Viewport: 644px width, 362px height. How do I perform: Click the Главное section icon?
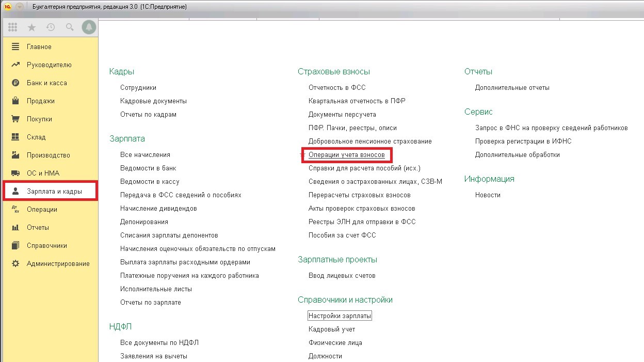15,47
